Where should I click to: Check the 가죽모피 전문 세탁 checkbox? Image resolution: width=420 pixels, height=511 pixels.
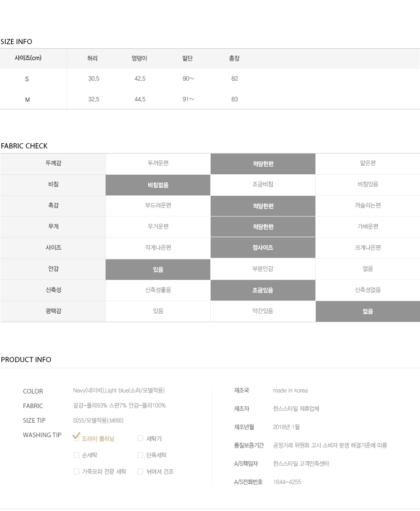click(76, 472)
